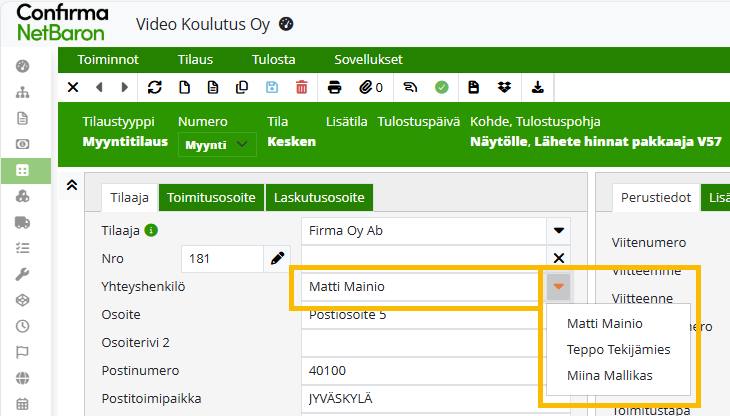Click the pencil edit icon beside Nro
Screen dimensions: 730x416
click(278, 259)
